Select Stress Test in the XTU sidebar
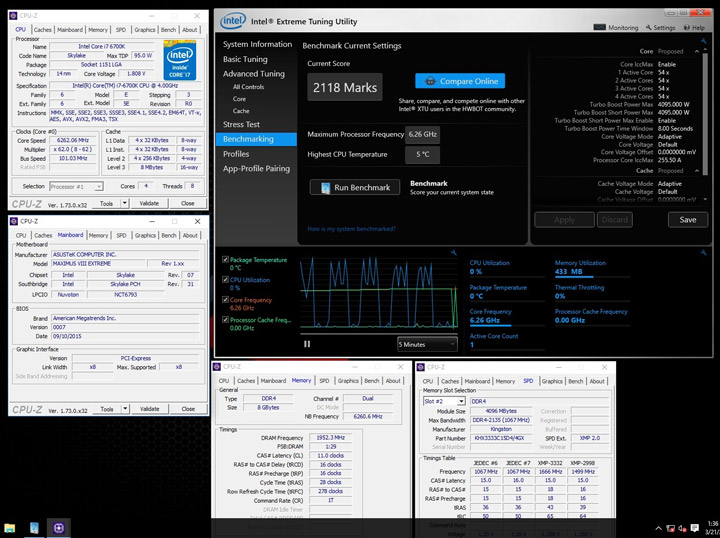The height and width of the screenshot is (538, 720). tap(240, 125)
